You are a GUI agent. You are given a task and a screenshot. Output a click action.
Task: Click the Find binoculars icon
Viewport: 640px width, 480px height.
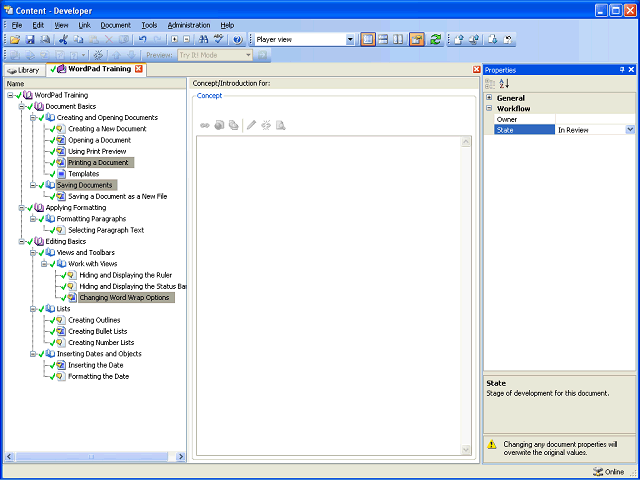[203, 40]
